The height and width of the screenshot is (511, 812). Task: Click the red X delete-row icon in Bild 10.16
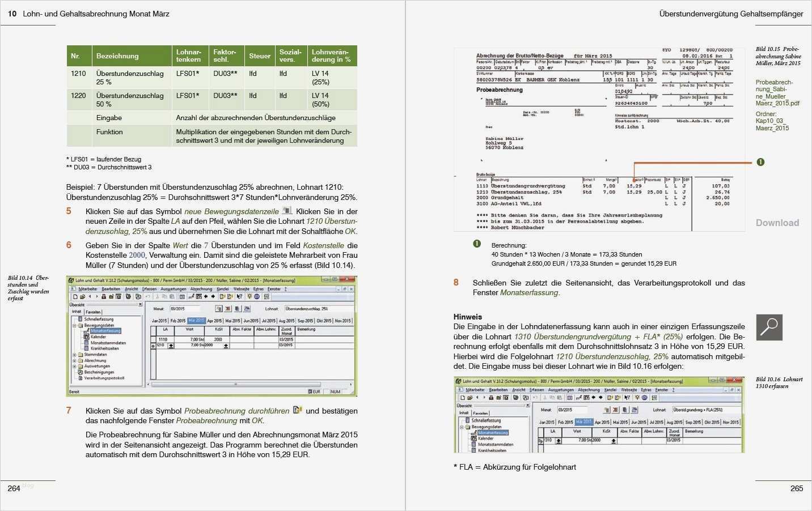pyautogui.click(x=616, y=410)
